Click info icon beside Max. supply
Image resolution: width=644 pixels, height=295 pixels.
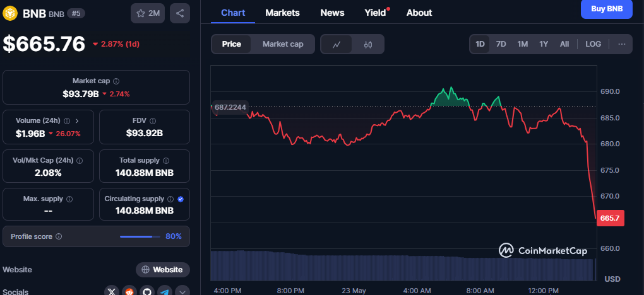click(69, 199)
